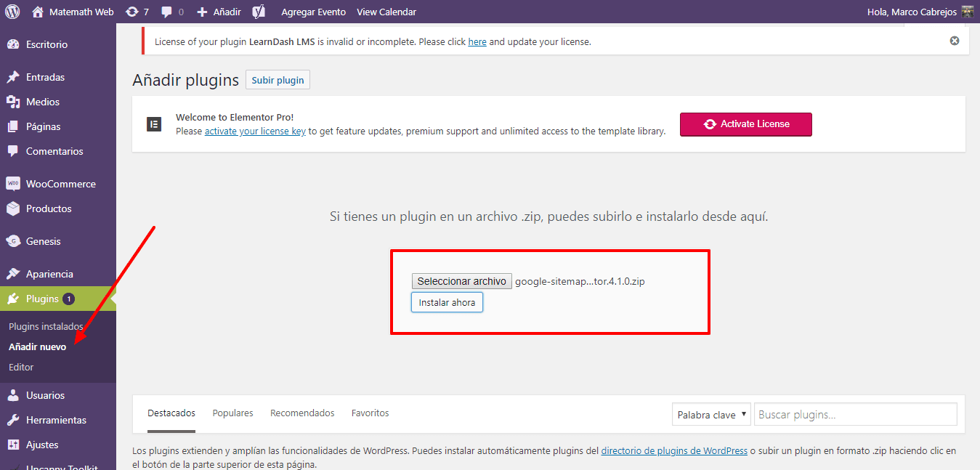Switch to Favoritos tab
Image resolution: width=980 pixels, height=470 pixels.
pos(370,413)
